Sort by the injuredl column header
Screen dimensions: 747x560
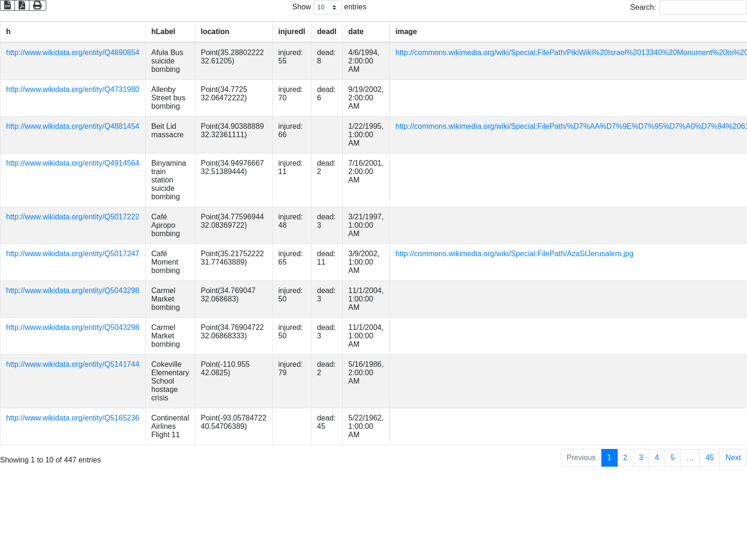click(291, 32)
